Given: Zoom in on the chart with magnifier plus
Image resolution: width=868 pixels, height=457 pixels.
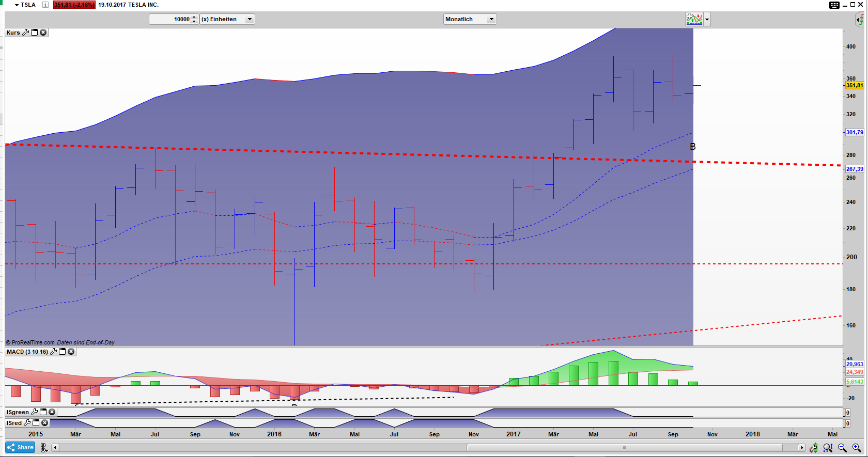Looking at the screenshot, I should click(857, 448).
